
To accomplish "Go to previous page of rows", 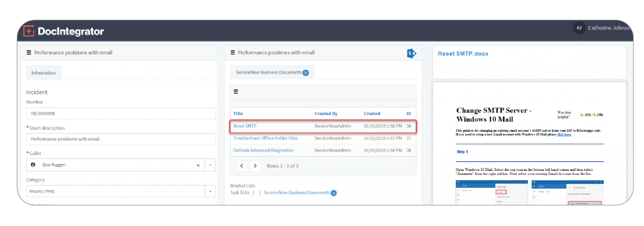I will 242,166.
